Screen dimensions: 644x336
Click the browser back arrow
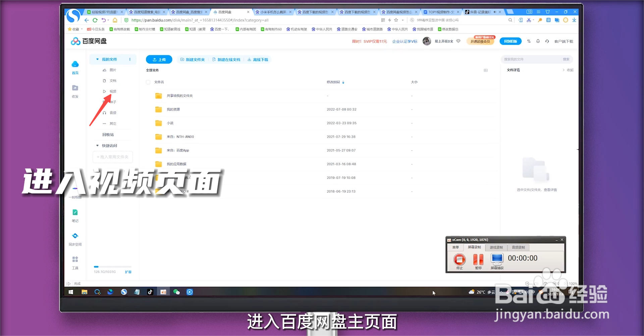(87, 20)
